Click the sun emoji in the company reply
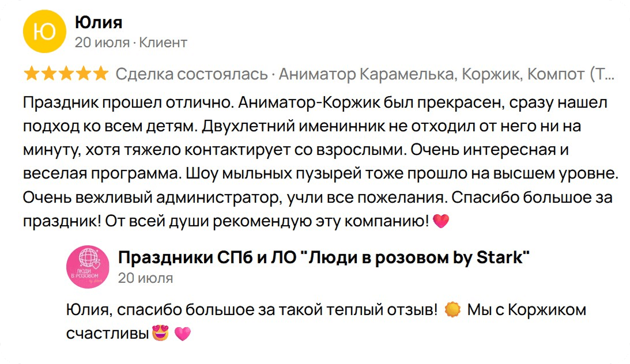The width and height of the screenshot is (630, 364). [x=453, y=310]
